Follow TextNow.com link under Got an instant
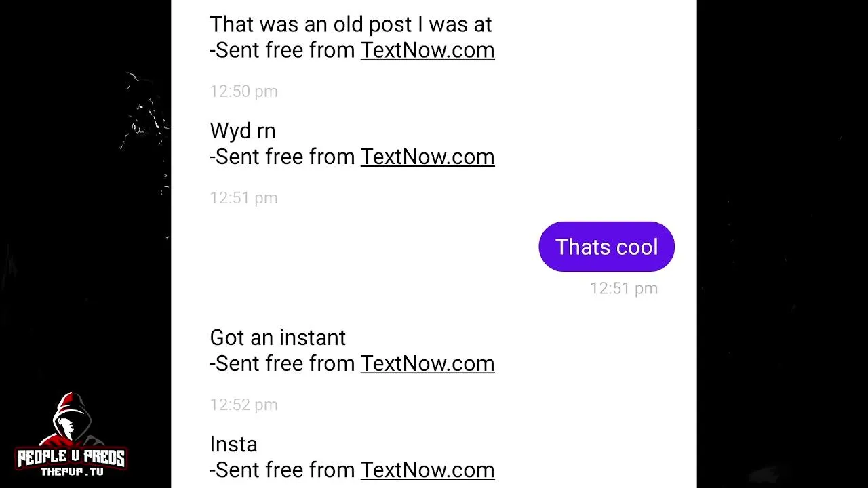 point(427,363)
